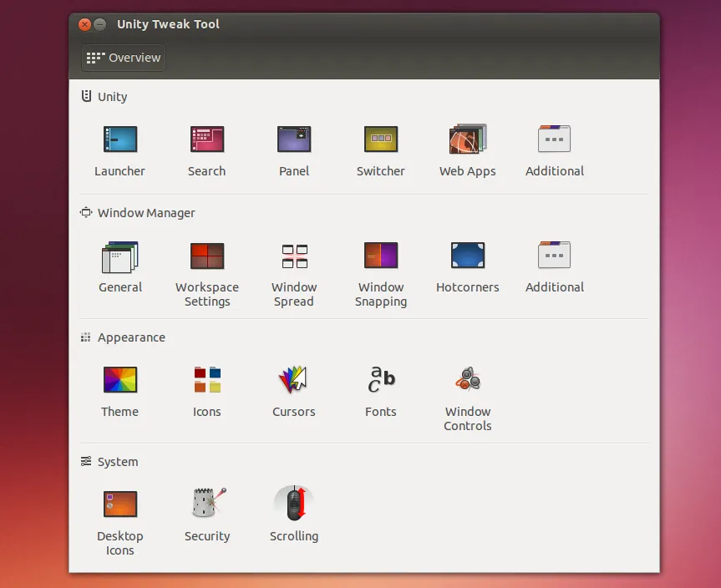721x588 pixels.
Task: Open the Launcher settings icon
Action: point(119,139)
